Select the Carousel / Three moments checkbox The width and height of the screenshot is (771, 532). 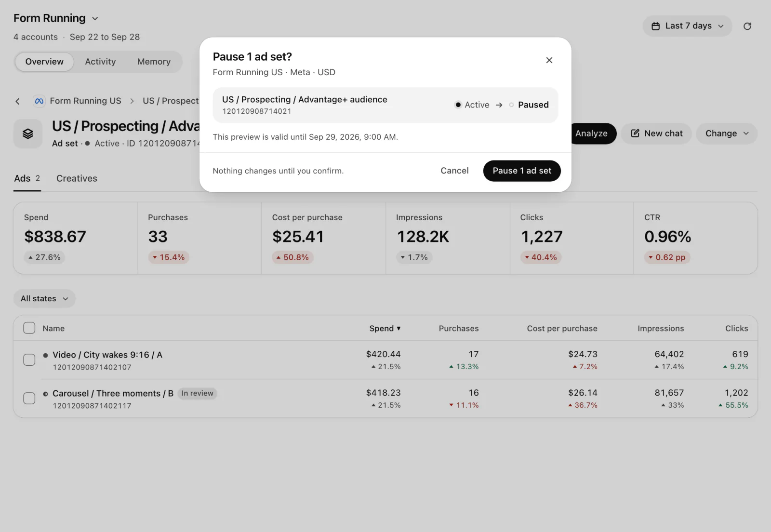[x=29, y=399]
